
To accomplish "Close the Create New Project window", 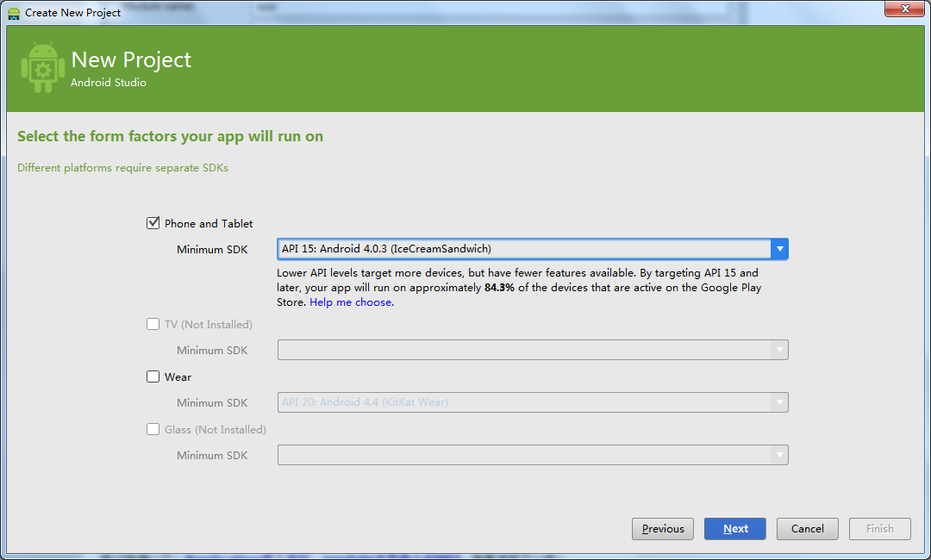I will pos(905,9).
